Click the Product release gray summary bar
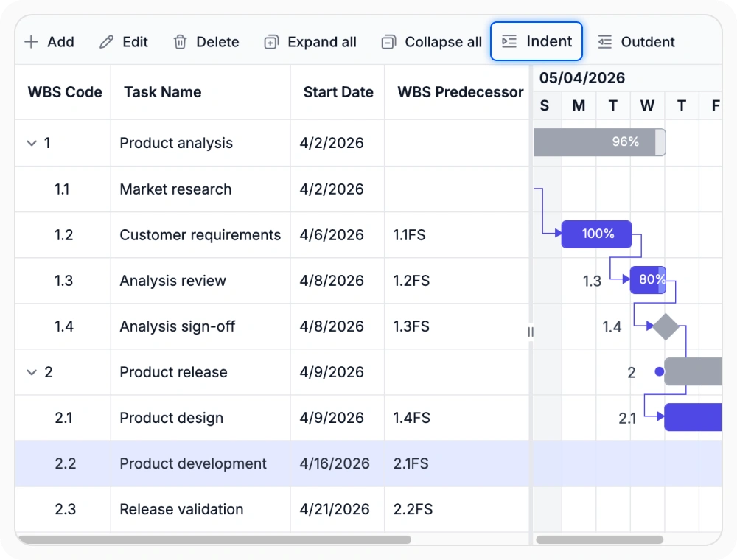The image size is (737, 560). (x=693, y=371)
